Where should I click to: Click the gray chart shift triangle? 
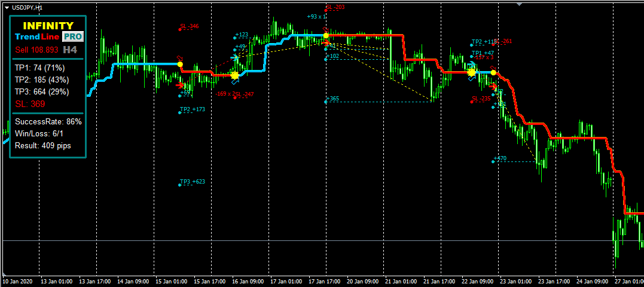tap(519, 4)
